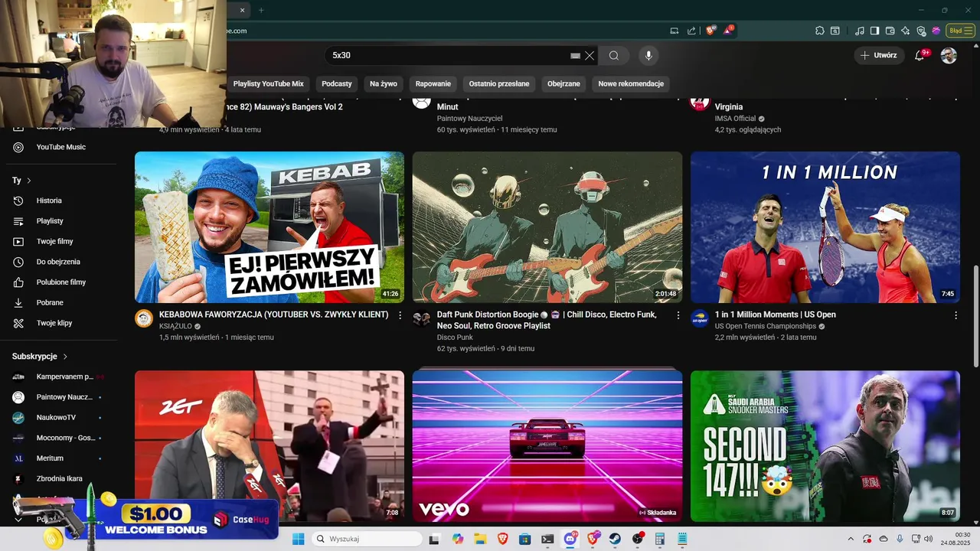Start voice search with the microphone icon
The image size is (980, 551).
pos(648,55)
